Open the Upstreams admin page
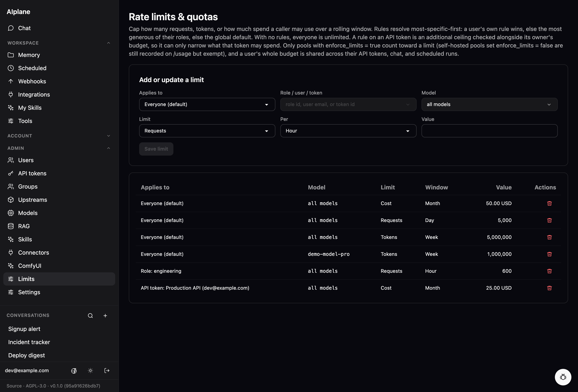 coord(59,200)
